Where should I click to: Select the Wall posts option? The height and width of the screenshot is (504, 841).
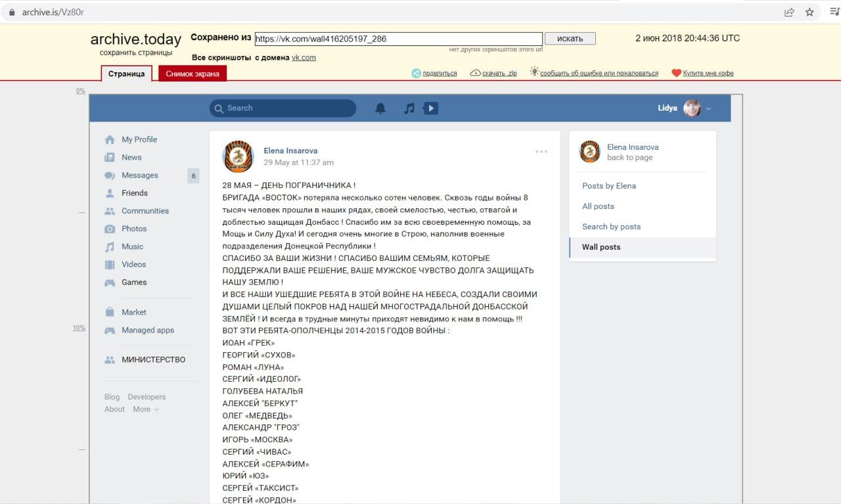(x=643, y=247)
